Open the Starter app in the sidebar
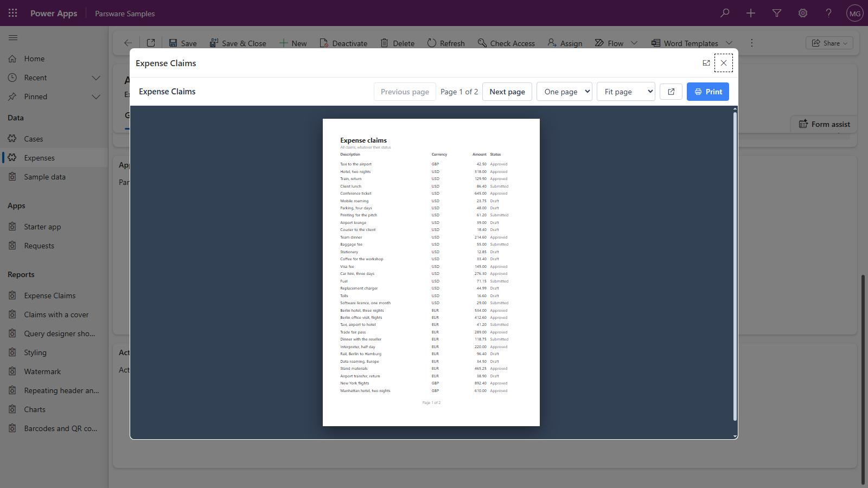This screenshot has width=868, height=488. click(x=54, y=227)
